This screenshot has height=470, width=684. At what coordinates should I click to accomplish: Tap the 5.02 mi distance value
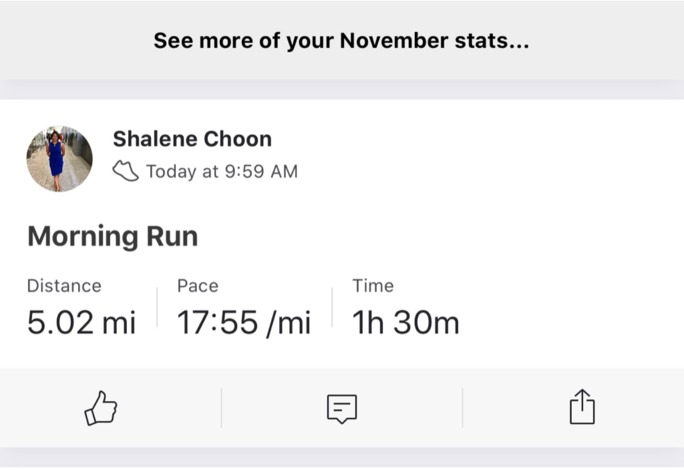click(x=82, y=322)
